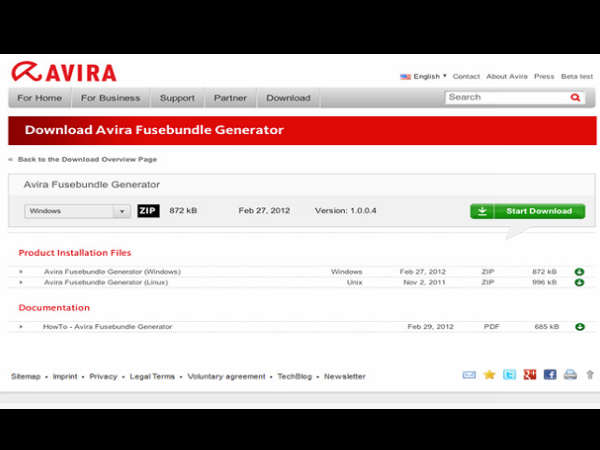The width and height of the screenshot is (600, 450).
Task: Click the Documentation heading
Action: tap(54, 308)
